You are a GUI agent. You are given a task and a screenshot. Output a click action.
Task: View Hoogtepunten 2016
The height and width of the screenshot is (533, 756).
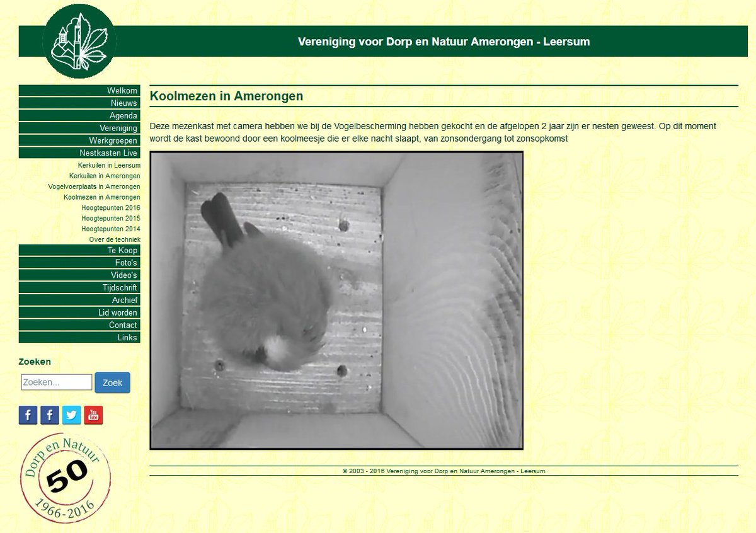111,208
